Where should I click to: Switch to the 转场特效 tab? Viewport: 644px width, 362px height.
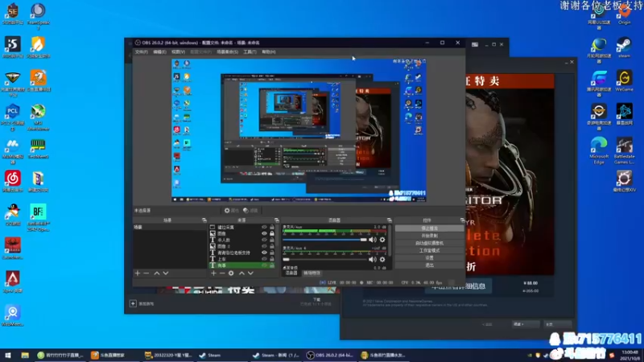312,273
